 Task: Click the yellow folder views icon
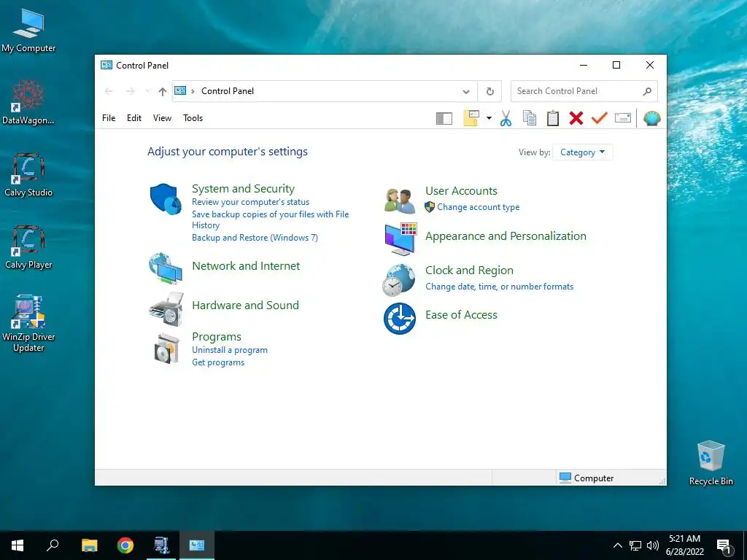coord(471,118)
